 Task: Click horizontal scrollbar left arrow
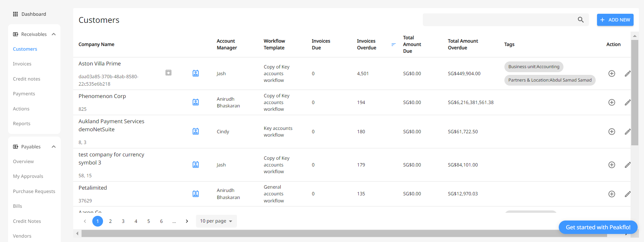(x=78, y=234)
